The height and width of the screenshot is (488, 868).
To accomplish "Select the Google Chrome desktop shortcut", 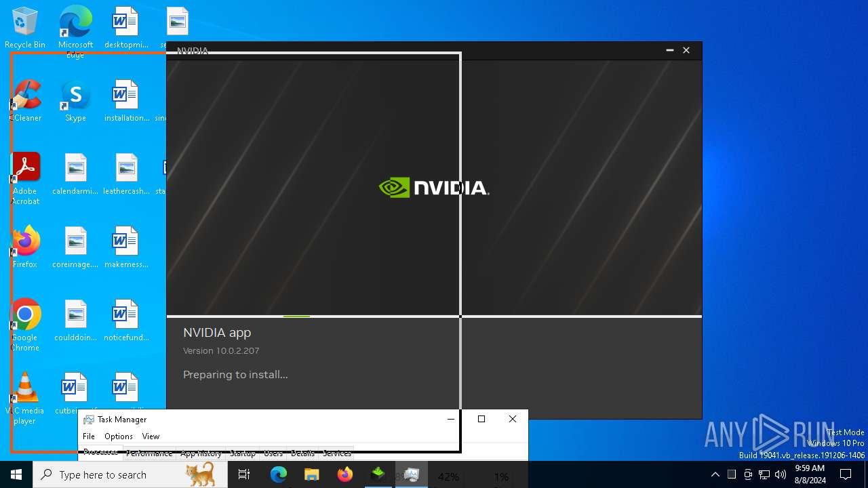I will point(25,325).
